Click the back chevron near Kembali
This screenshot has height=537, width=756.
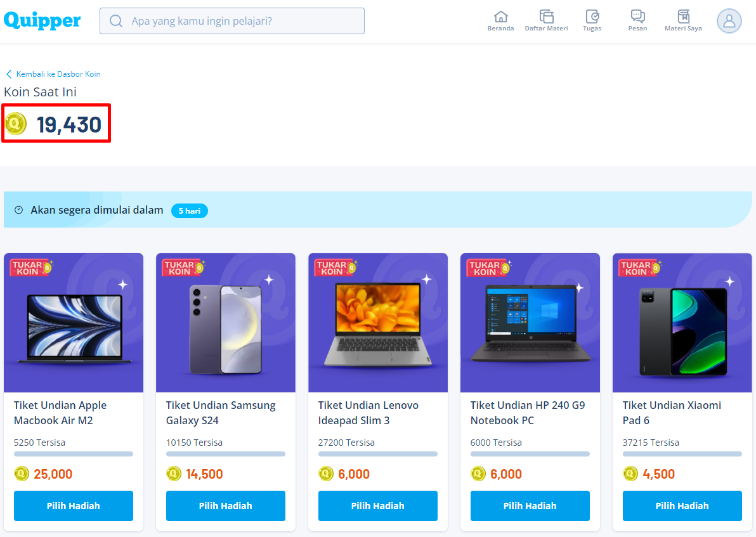pos(9,74)
